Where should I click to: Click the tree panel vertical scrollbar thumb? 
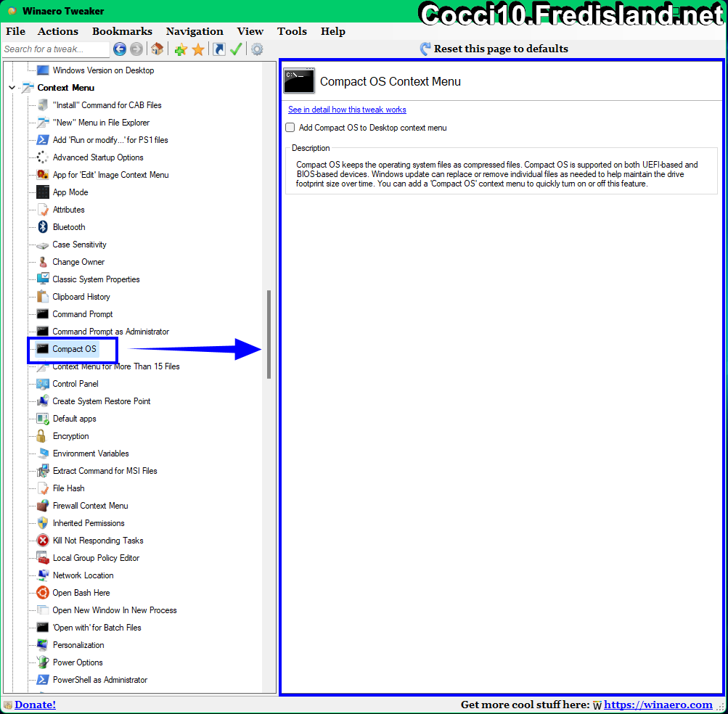(x=269, y=335)
